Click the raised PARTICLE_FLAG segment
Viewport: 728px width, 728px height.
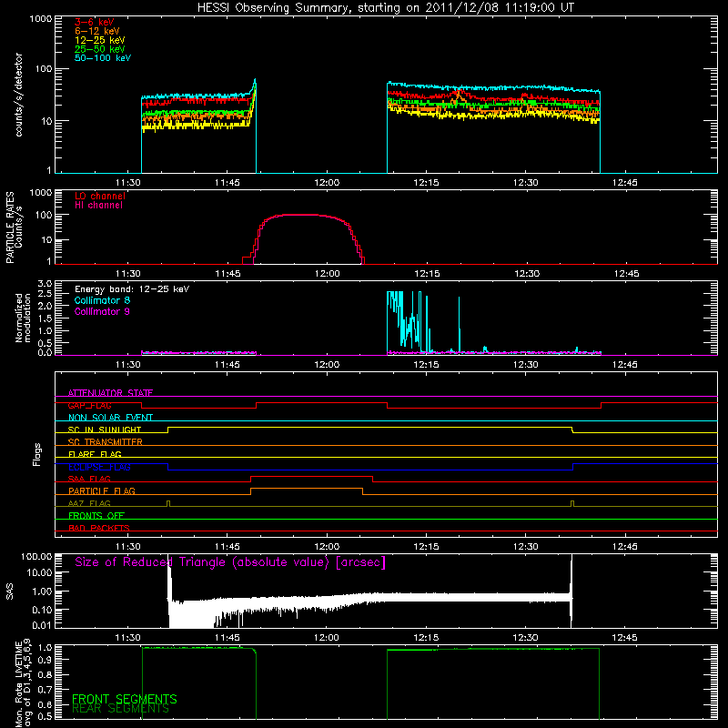tap(307, 489)
